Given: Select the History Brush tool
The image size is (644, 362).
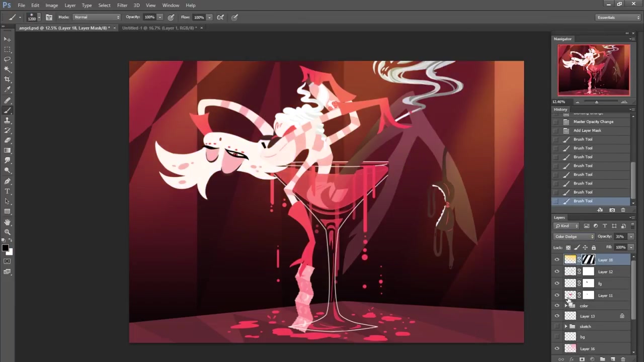Looking at the screenshot, I should tap(7, 131).
